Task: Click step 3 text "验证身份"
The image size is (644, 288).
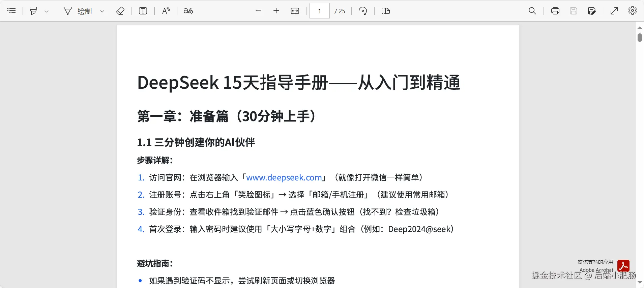Action: (x=165, y=212)
